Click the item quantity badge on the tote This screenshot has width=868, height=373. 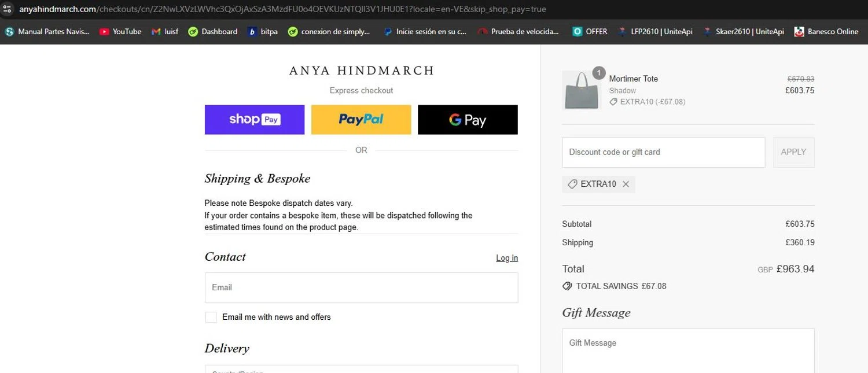[599, 73]
